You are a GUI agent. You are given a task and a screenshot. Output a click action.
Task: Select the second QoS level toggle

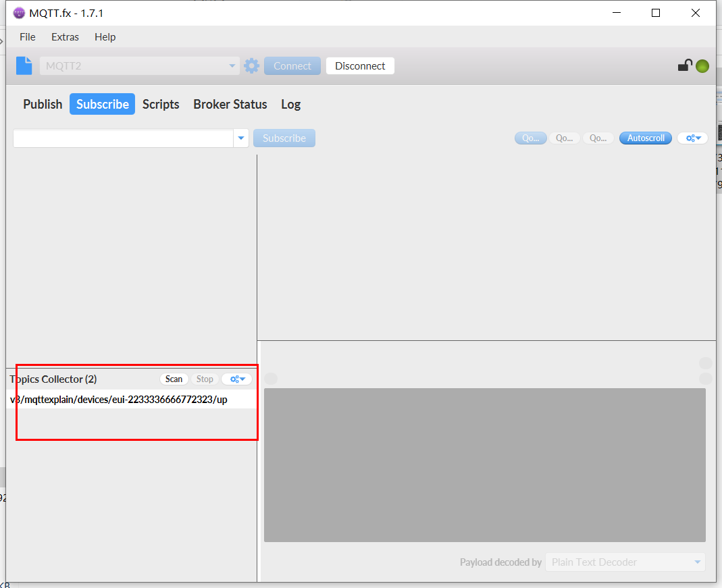(565, 138)
